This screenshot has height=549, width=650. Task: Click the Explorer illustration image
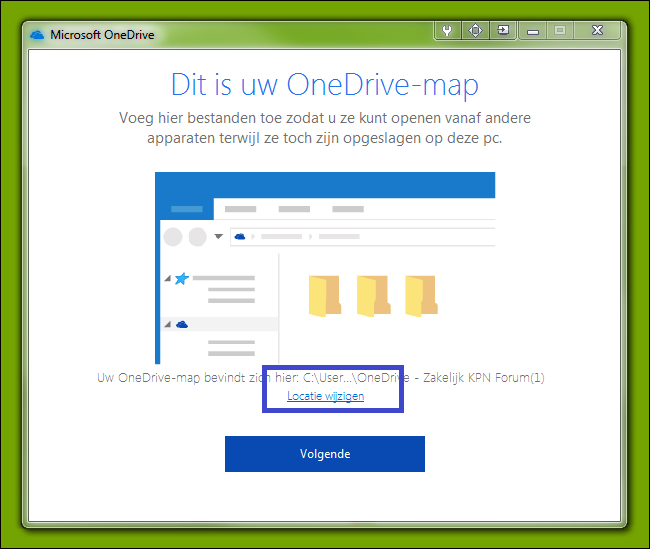[325, 268]
